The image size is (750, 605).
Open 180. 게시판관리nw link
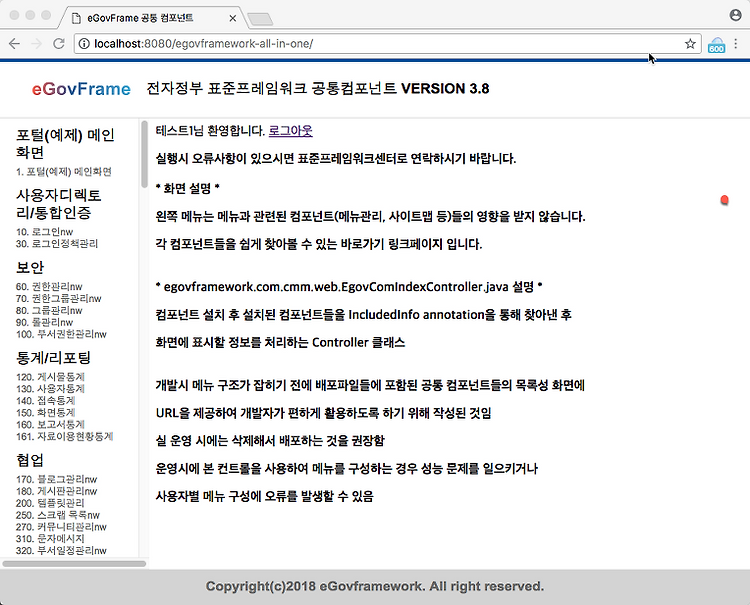tap(56, 491)
